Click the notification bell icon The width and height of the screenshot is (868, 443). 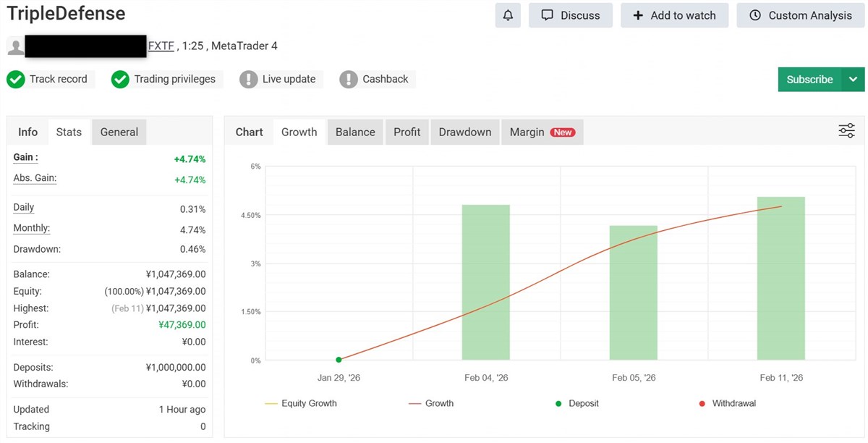(508, 15)
